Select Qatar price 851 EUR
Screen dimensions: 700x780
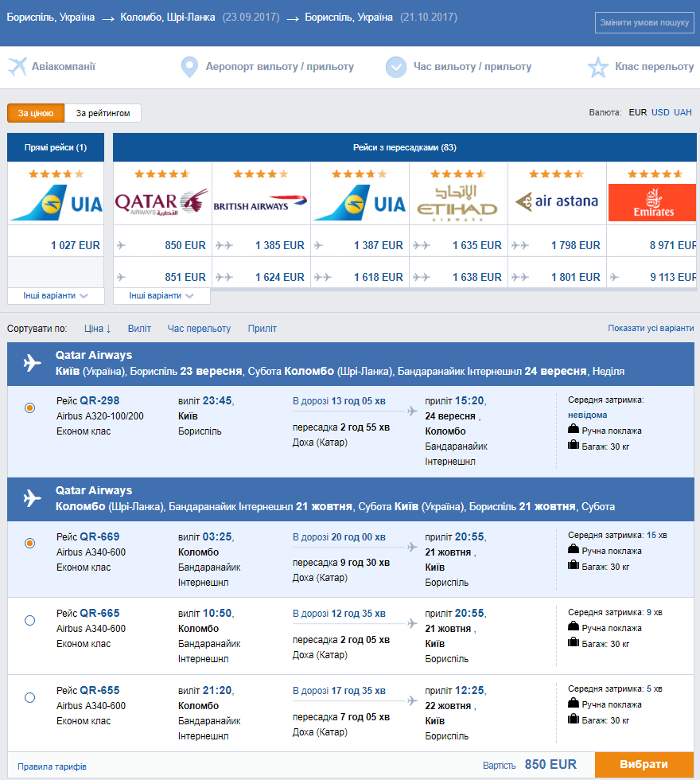tap(185, 277)
